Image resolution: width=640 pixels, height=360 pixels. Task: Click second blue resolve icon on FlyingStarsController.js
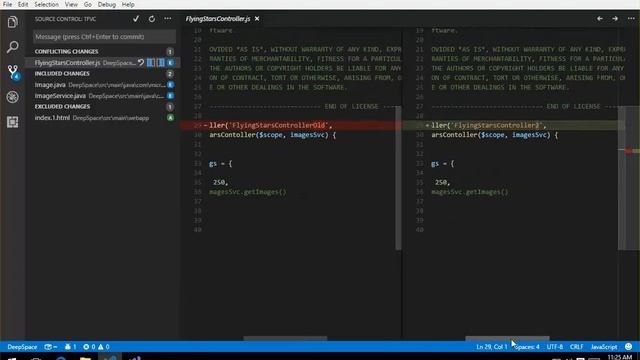point(161,62)
